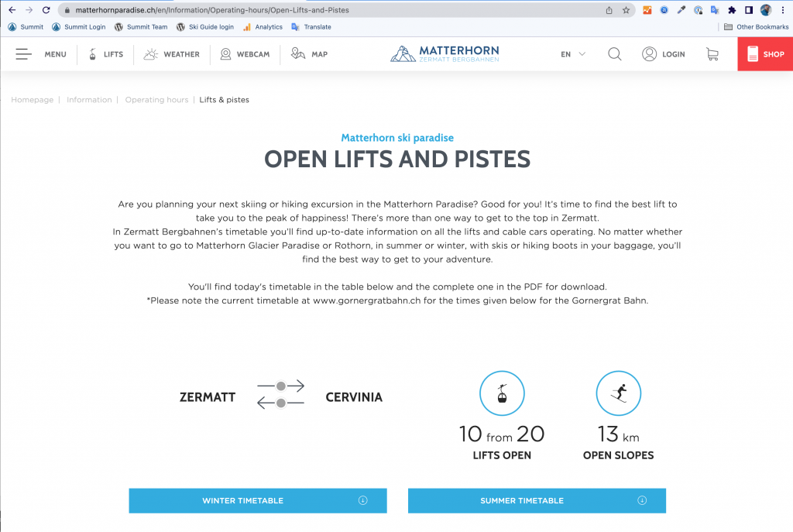The height and width of the screenshot is (532, 793).
Task: Open the Chrome three-dot menu
Action: [x=782, y=10]
